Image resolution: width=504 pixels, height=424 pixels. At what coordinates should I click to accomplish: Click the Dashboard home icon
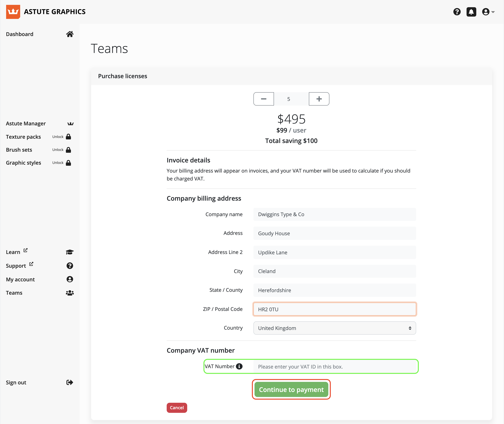coord(70,34)
